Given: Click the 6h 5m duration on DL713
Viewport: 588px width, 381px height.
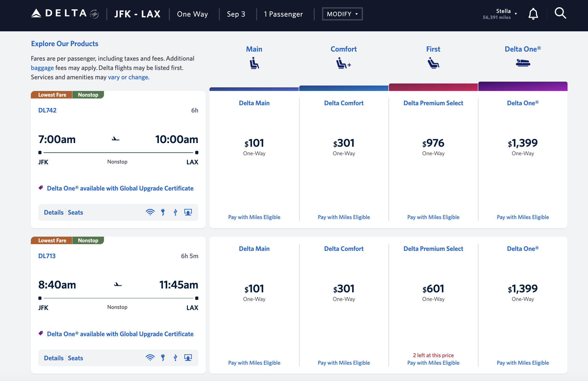Looking at the screenshot, I should (190, 256).
